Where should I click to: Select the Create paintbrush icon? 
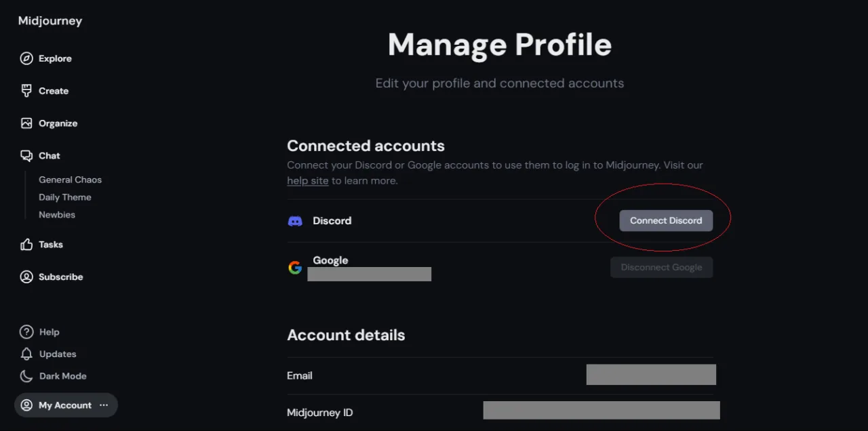[x=26, y=91]
